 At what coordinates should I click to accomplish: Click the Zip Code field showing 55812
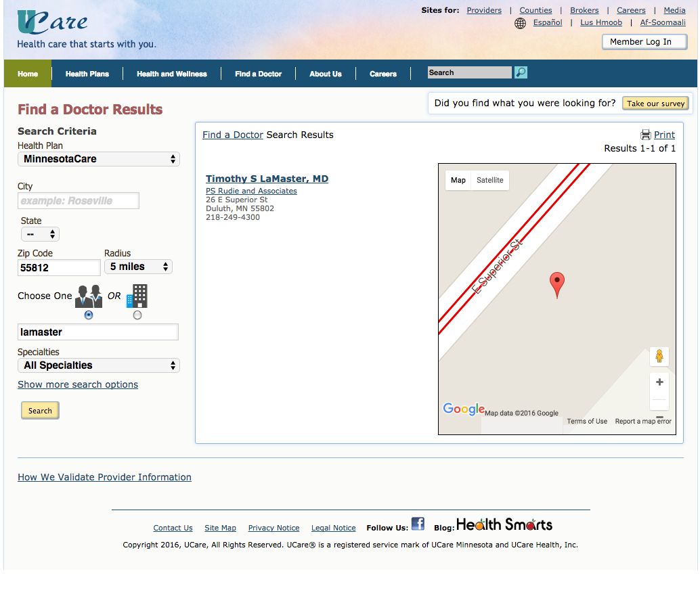click(59, 268)
